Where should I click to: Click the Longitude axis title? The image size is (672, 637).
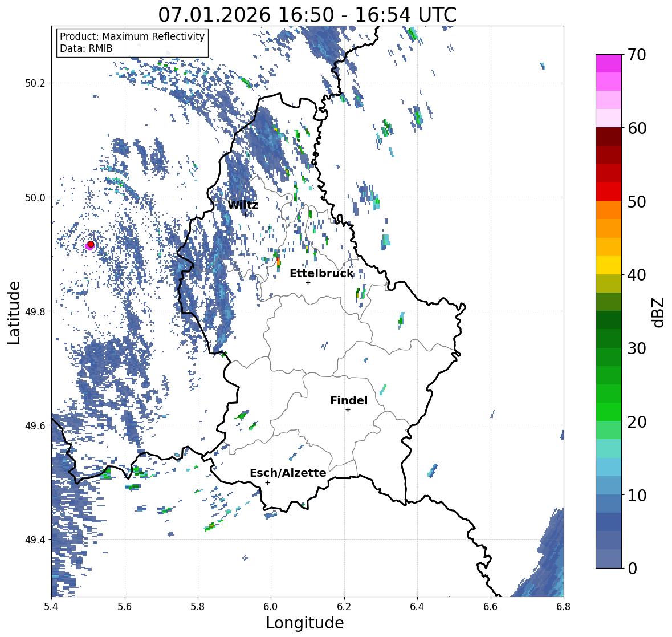(x=305, y=623)
